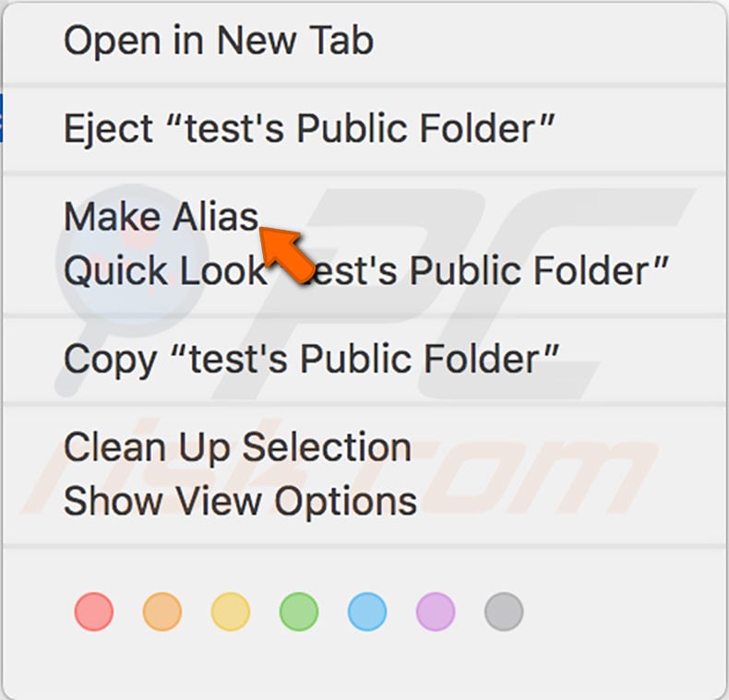Unmount the shared public folder via Eject
Viewport: 729px width, 700px height.
tap(309, 128)
